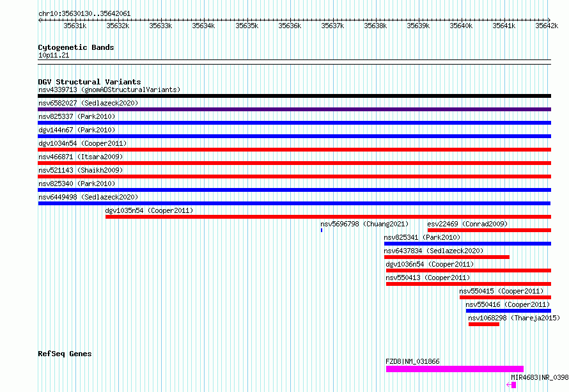Open the dgv1035n54 (Cooper2011) label link

149,210
